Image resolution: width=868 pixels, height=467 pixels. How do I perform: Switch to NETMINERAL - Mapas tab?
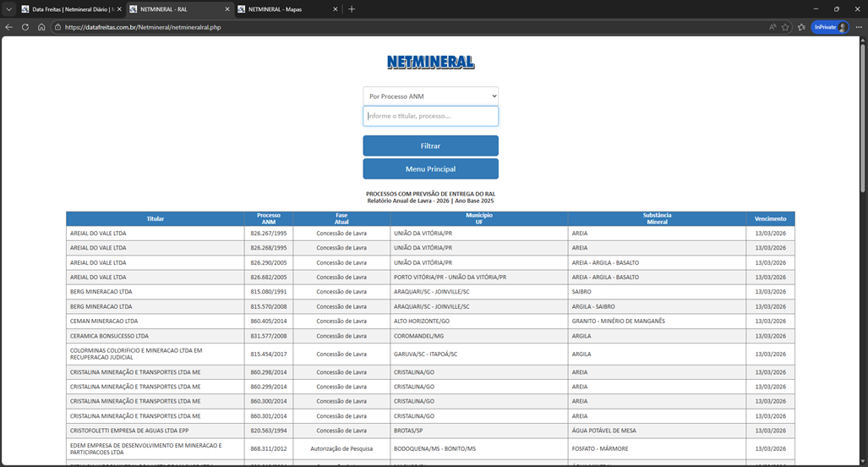[287, 9]
